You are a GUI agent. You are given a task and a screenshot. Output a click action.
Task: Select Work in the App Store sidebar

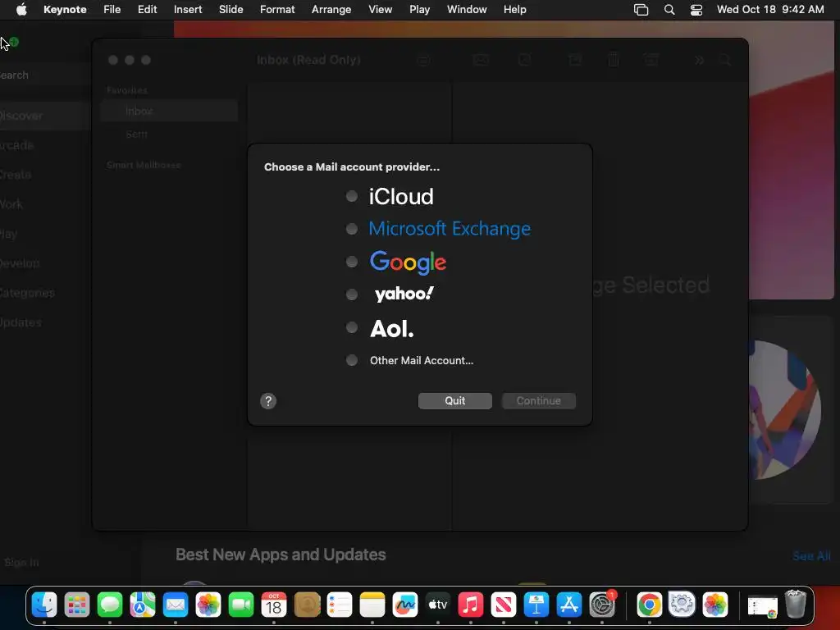(x=44, y=204)
